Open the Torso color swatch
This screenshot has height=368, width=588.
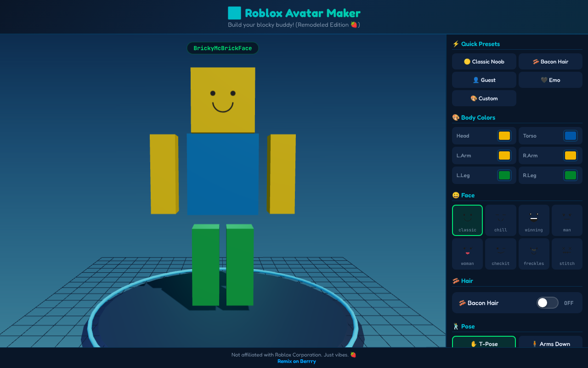tap(570, 135)
